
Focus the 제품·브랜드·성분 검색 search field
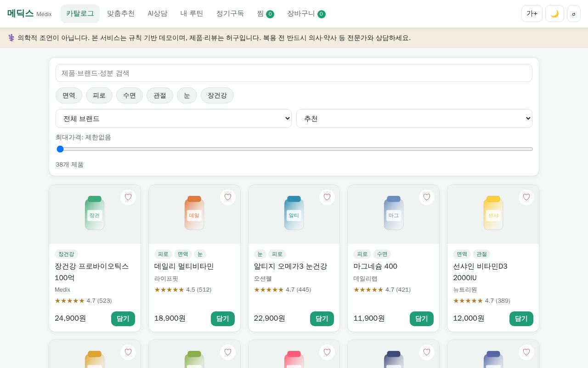[x=294, y=73]
